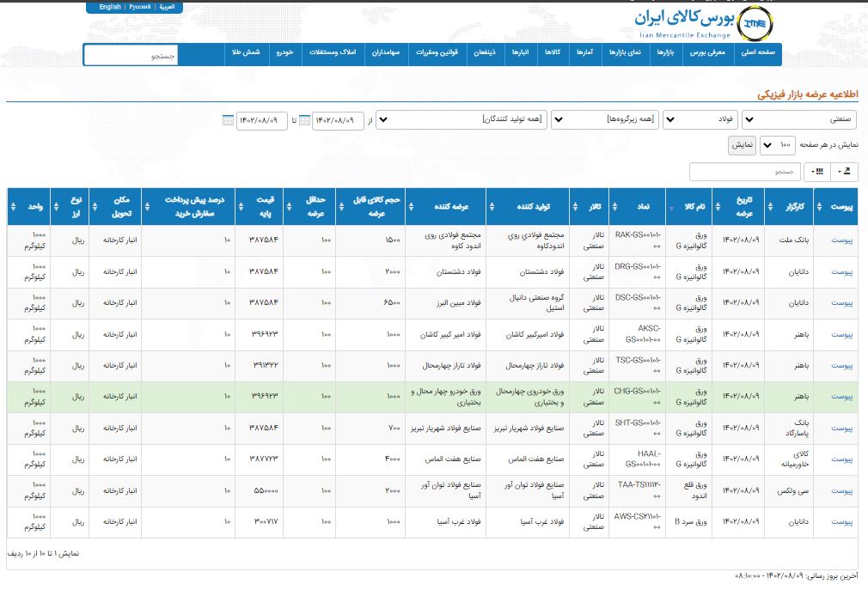Open calendar picker for the start date
This screenshot has width=868, height=590.
click(x=304, y=120)
